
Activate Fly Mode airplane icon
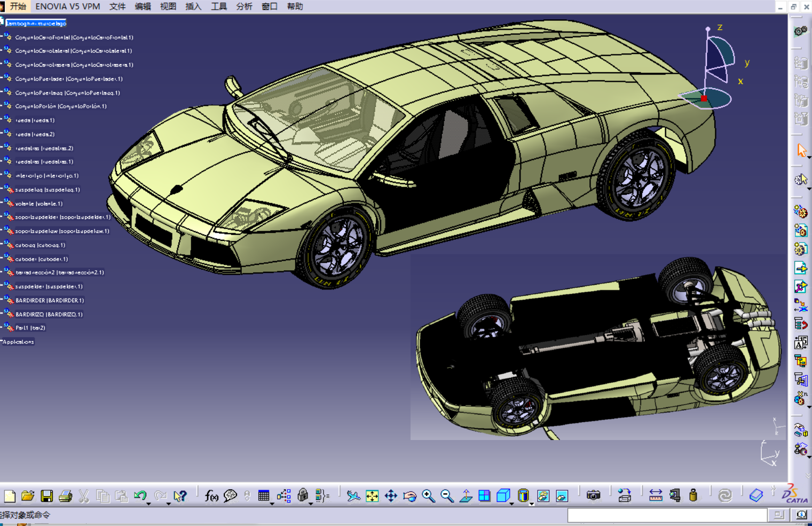pyautogui.click(x=353, y=496)
